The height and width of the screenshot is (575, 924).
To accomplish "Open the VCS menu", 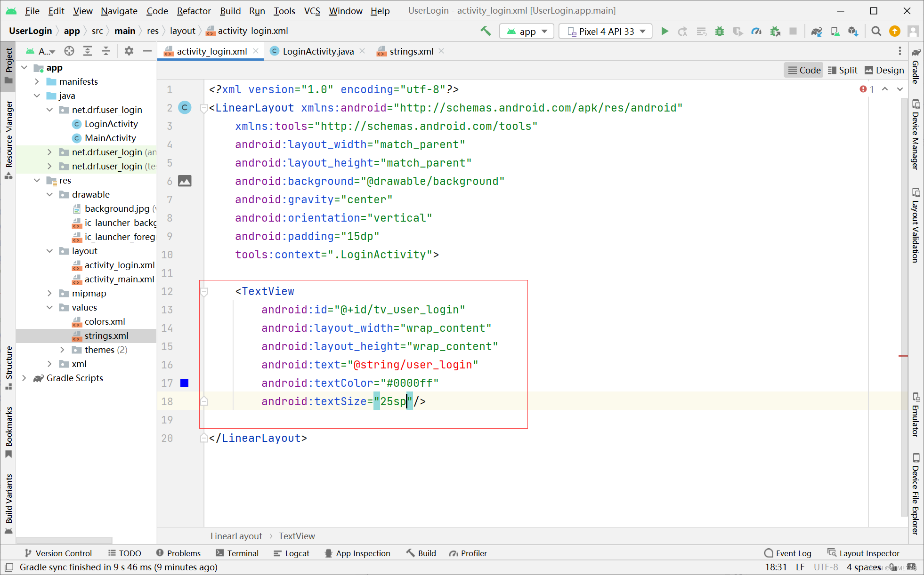I will click(312, 11).
